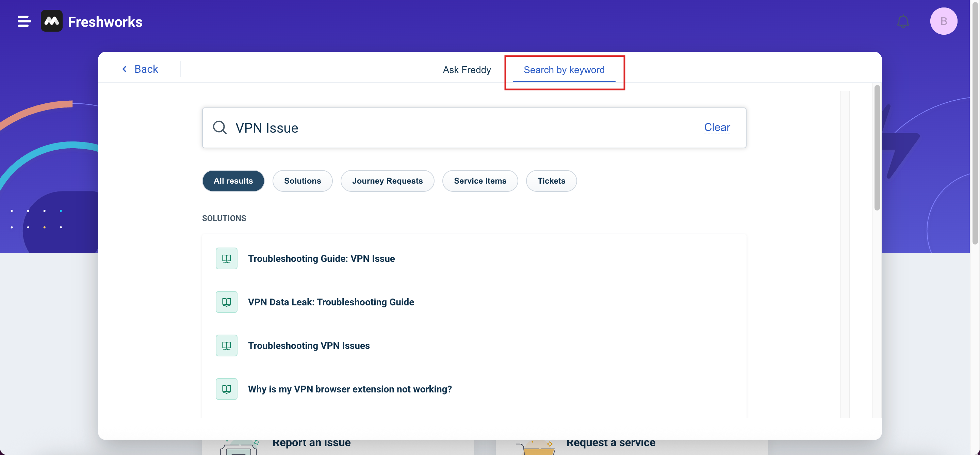
Task: Open the hamburger navigation menu
Action: [x=24, y=21]
